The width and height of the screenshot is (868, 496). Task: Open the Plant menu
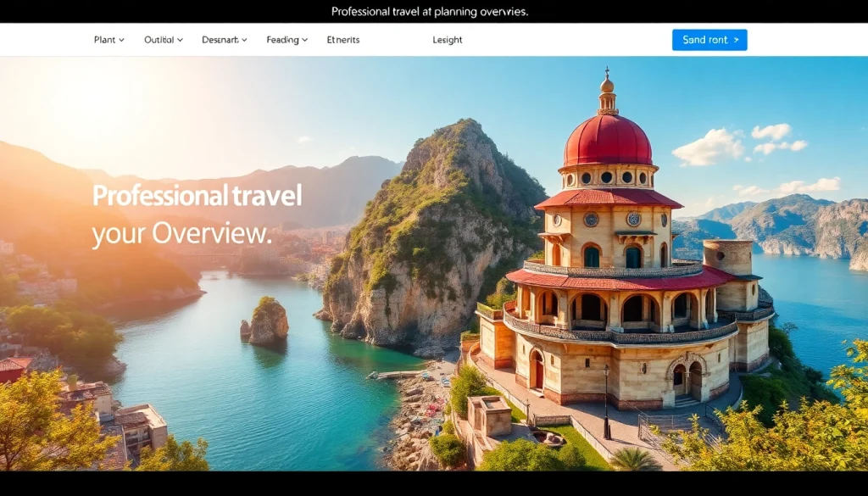coord(104,40)
